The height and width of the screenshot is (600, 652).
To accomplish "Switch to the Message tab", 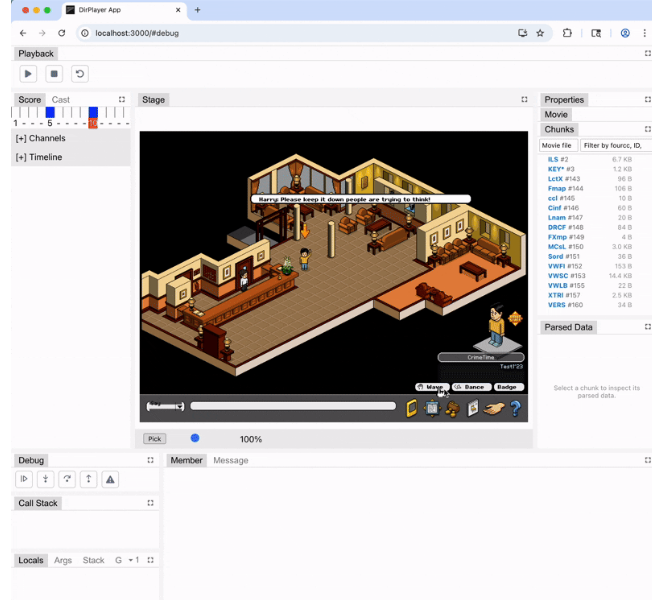I will pos(231,460).
